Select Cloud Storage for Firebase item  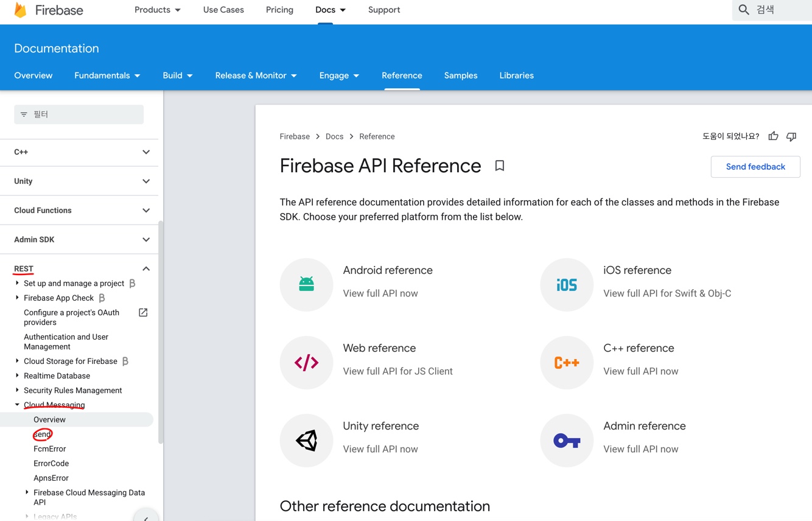click(x=70, y=361)
